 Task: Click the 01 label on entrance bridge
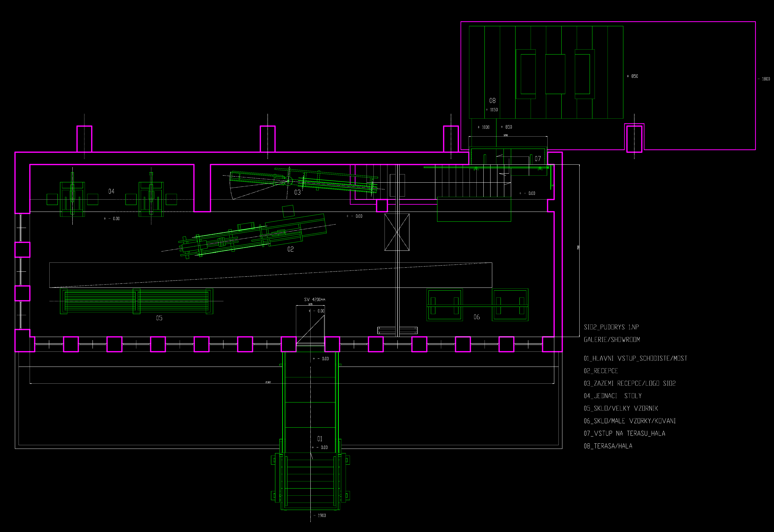coord(320,439)
